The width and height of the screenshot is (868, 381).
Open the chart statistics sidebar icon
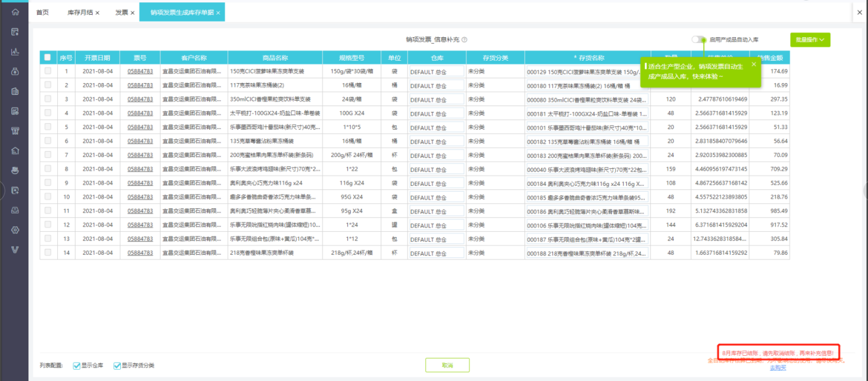point(15,51)
